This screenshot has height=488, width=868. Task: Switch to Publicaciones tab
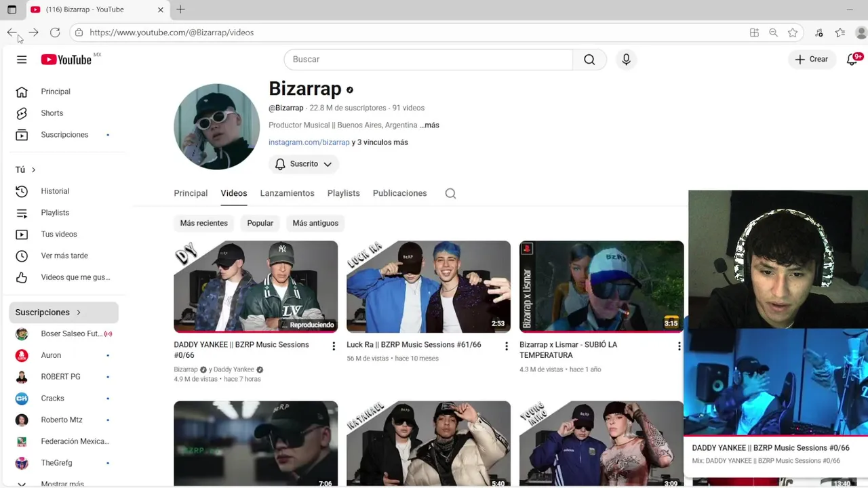(399, 193)
